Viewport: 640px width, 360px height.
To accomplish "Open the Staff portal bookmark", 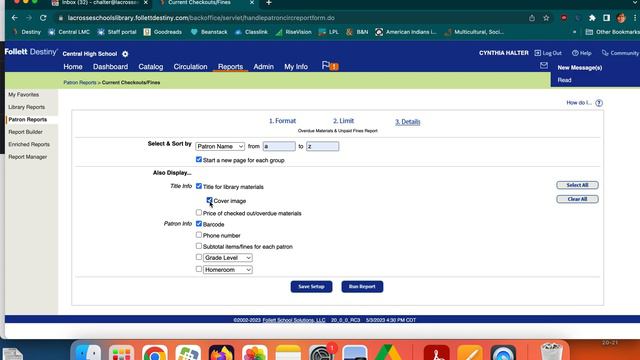I will click(x=117, y=32).
